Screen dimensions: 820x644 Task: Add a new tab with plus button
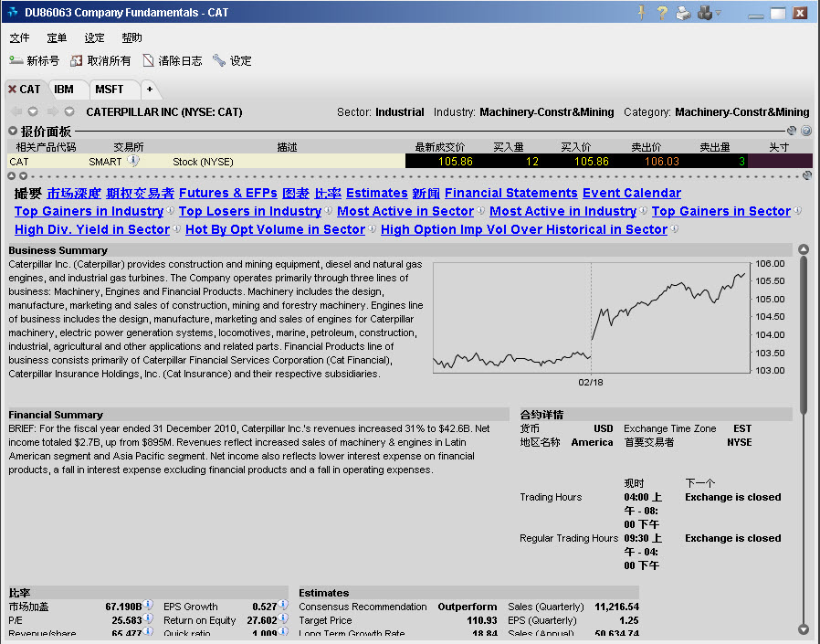pos(150,90)
